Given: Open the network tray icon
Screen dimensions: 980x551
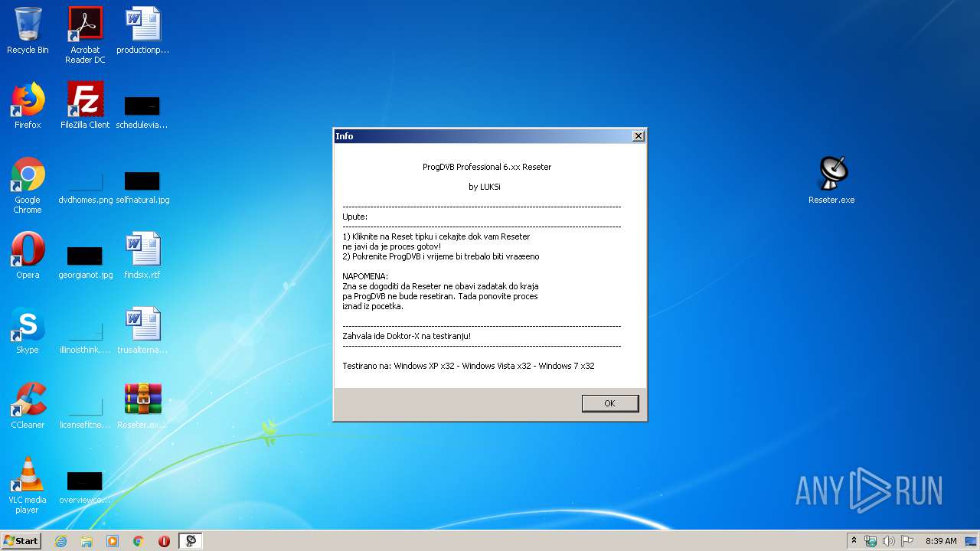Looking at the screenshot, I should pos(871,541).
